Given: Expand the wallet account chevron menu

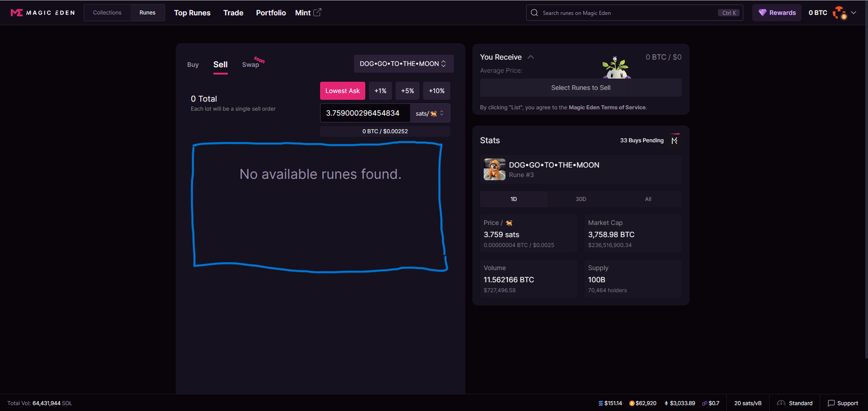Looking at the screenshot, I should (854, 13).
